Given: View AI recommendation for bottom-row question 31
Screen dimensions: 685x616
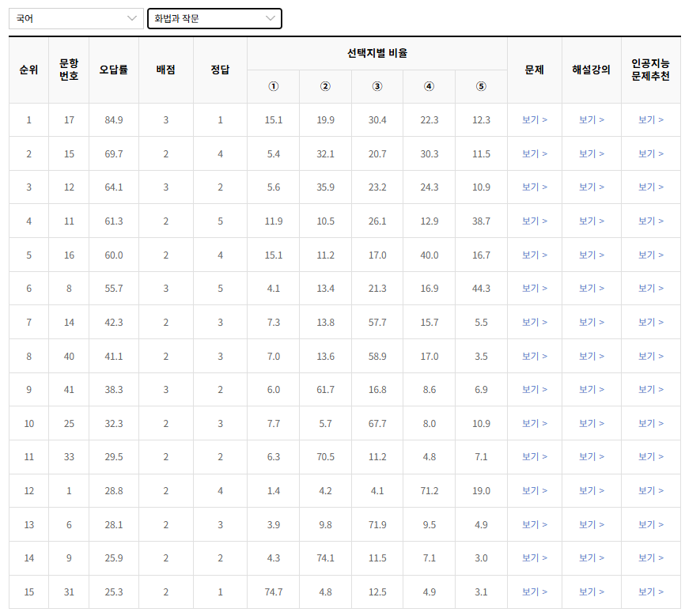Looking at the screenshot, I should click(x=651, y=591).
